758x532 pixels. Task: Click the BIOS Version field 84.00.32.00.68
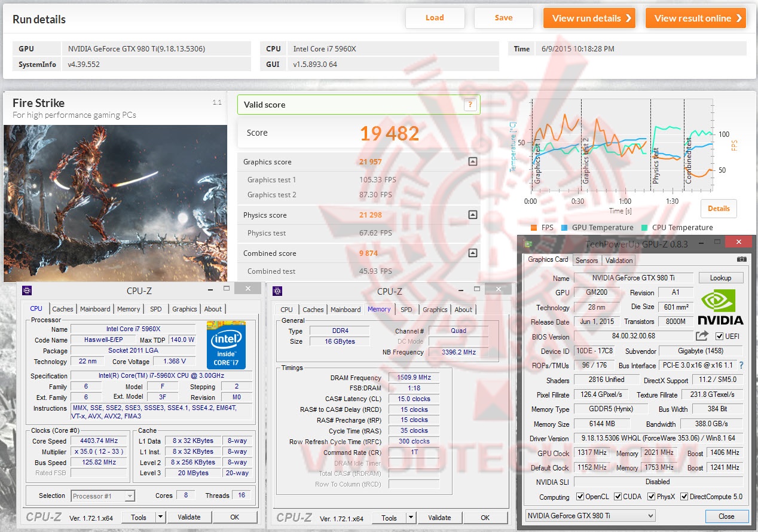point(634,337)
